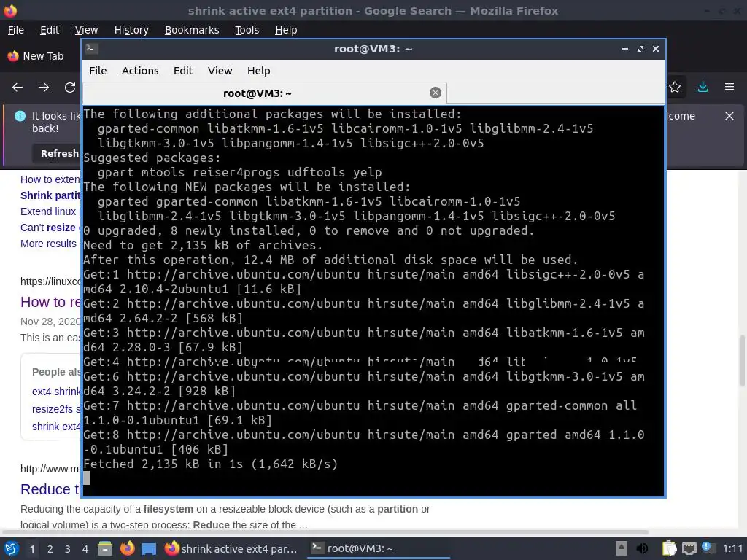747x560 pixels.
Task: Switch to workspace 4 in taskbar
Action: (85, 549)
